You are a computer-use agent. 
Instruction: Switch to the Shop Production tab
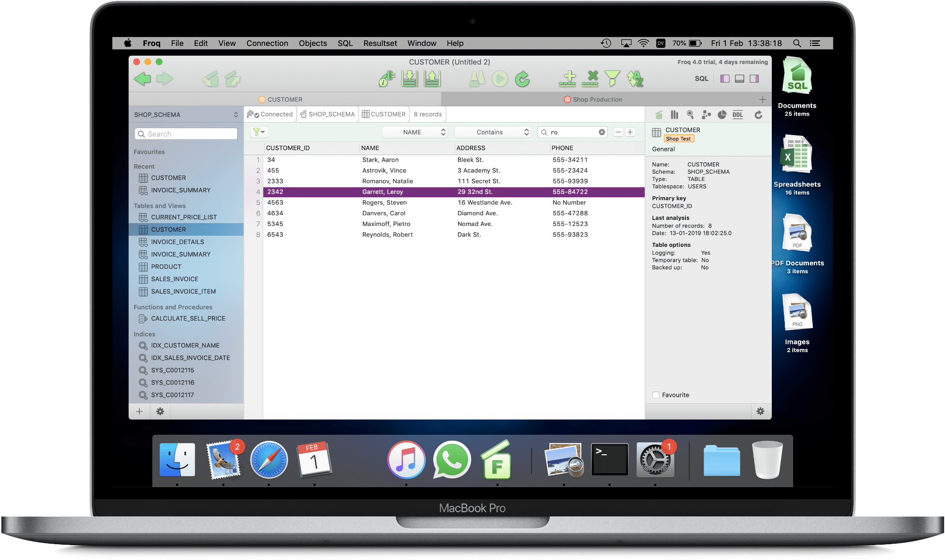coord(597,99)
